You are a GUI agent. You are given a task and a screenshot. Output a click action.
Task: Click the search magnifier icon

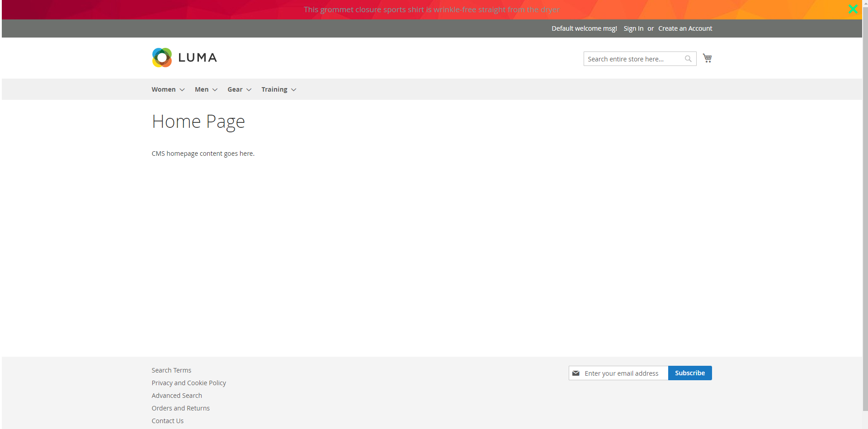688,59
